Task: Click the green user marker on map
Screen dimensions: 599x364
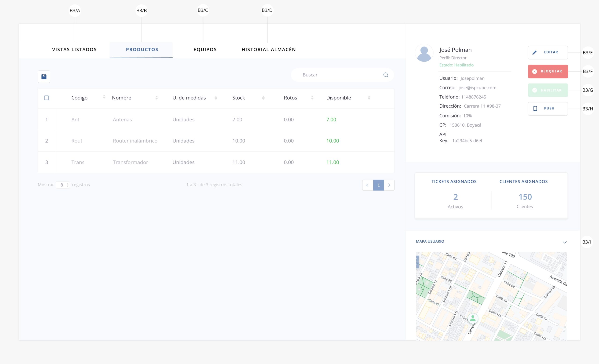Action: point(473,318)
